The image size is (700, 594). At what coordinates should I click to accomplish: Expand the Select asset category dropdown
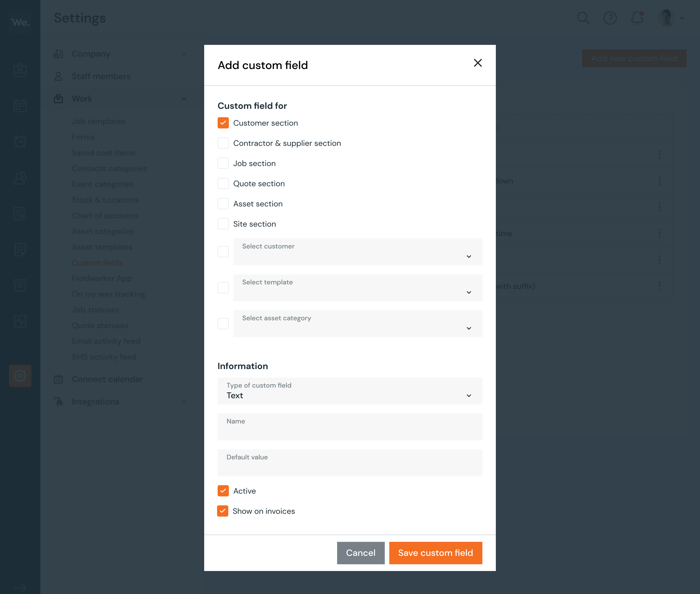pos(358,323)
